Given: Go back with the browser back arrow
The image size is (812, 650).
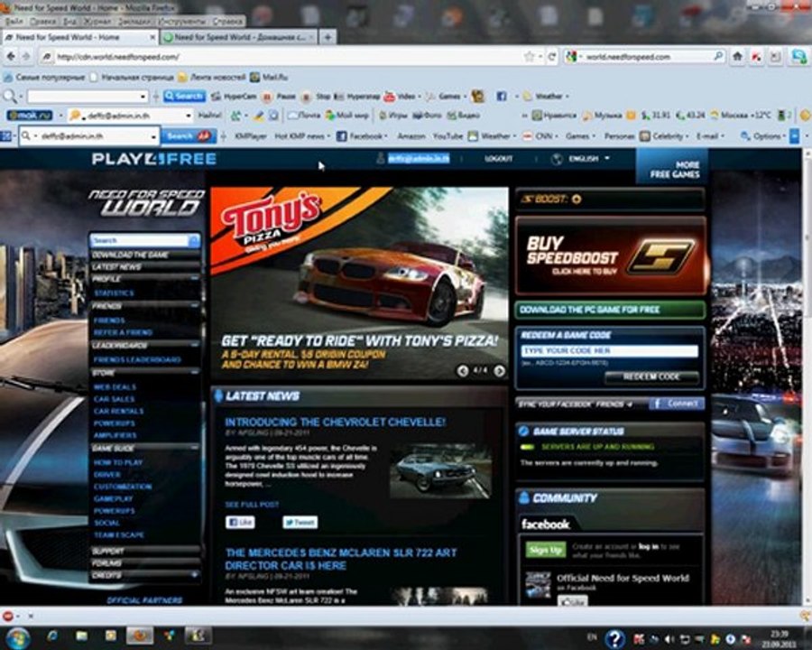Looking at the screenshot, I should 11,57.
